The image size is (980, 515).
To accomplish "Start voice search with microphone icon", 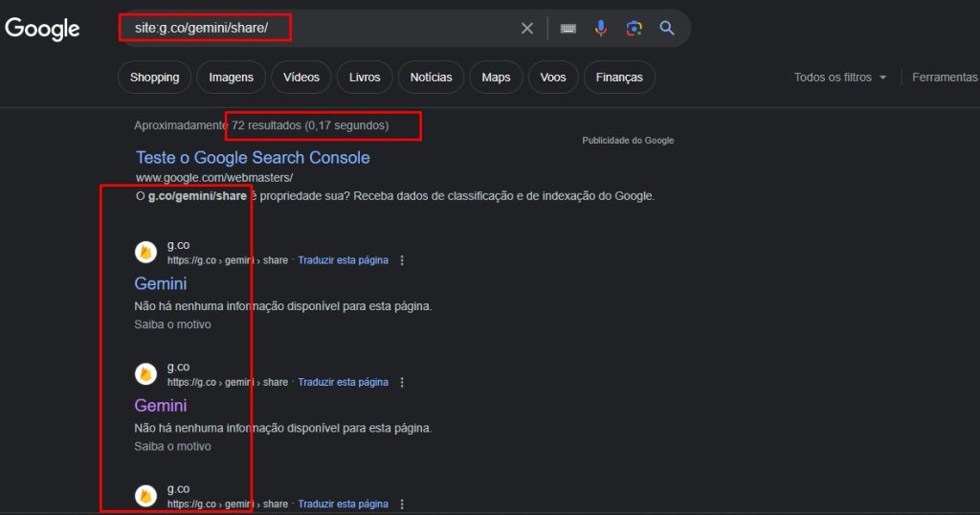I will pyautogui.click(x=601, y=28).
